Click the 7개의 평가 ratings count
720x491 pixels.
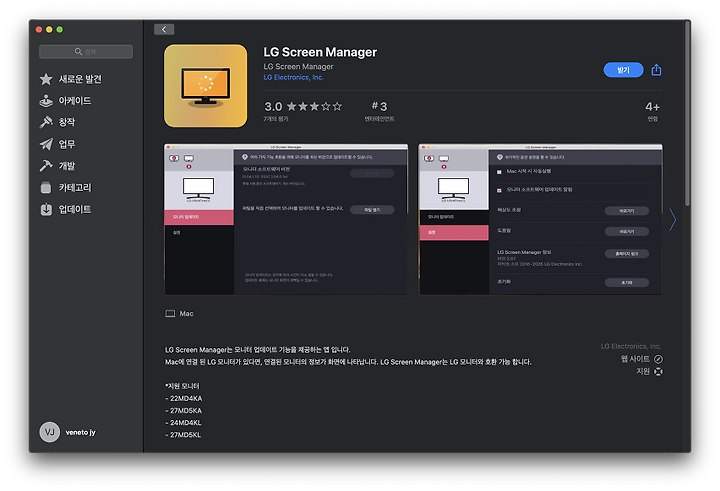(x=276, y=119)
